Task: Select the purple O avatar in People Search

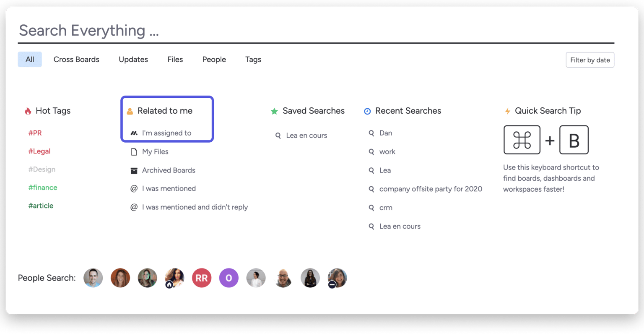Action: pyautogui.click(x=229, y=278)
